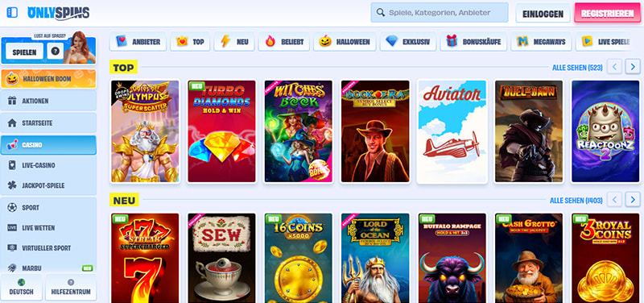
Task: Open Live-Casino in the sidebar
Action: (x=48, y=165)
